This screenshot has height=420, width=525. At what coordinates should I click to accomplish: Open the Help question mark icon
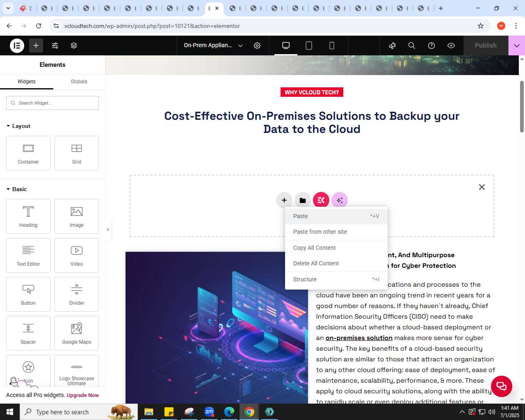pyautogui.click(x=431, y=46)
